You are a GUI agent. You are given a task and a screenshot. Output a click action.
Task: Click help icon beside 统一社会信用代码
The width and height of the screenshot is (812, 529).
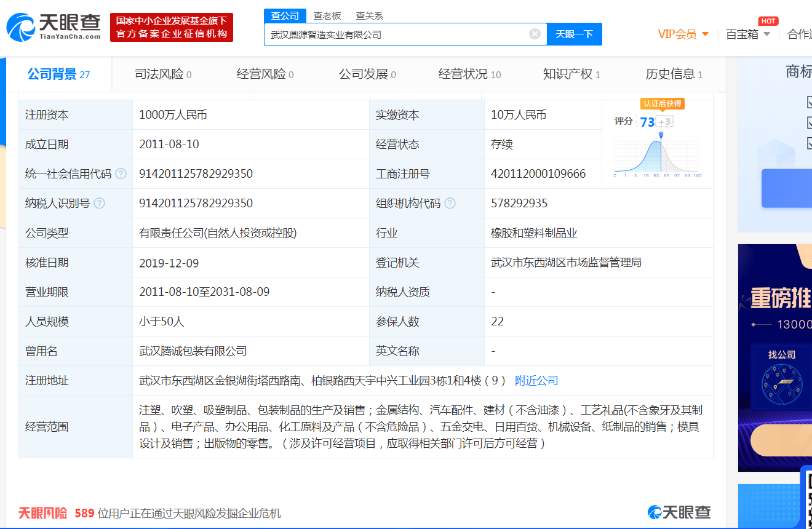(121, 174)
